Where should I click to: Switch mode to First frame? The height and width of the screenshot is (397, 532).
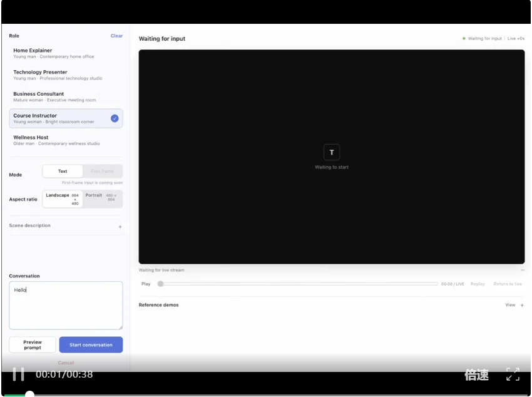tap(102, 172)
